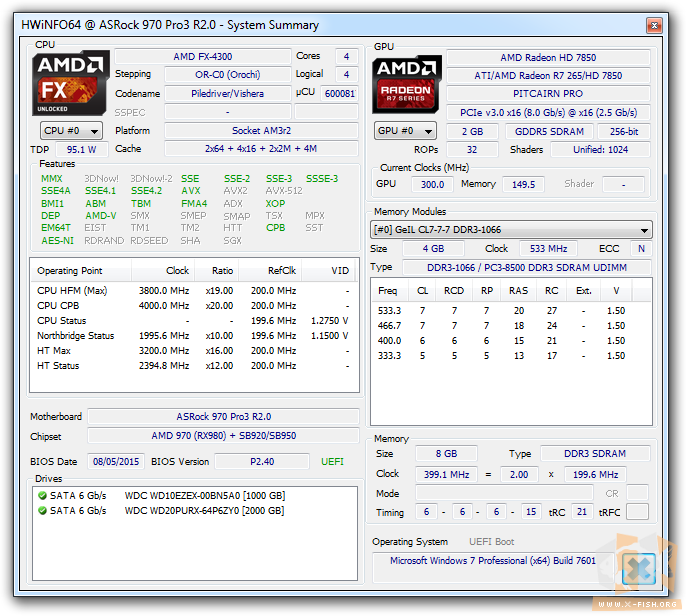Close the System Summary window
This screenshot has width=687, height=616.
click(x=654, y=25)
